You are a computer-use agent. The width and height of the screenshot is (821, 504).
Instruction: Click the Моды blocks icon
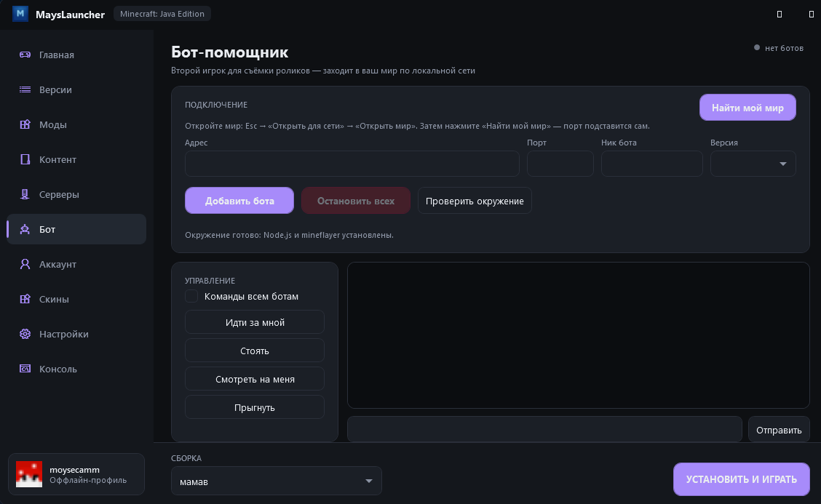(x=25, y=124)
